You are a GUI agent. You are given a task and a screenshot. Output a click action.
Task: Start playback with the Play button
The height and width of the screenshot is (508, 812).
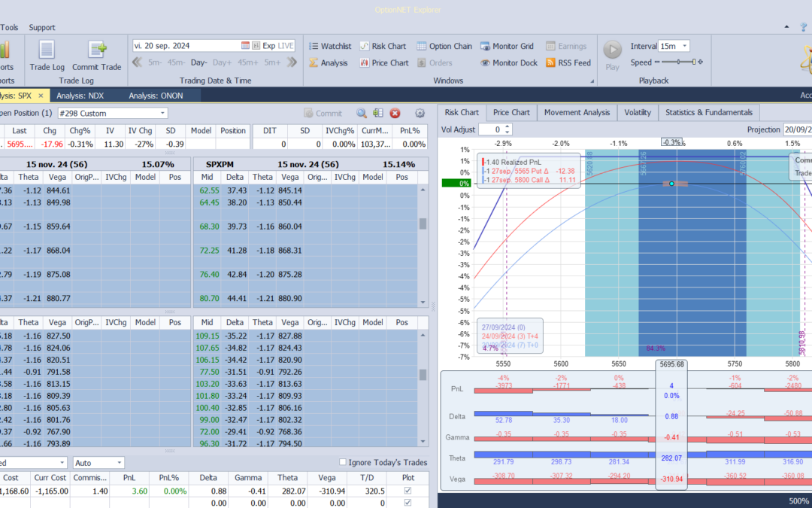[x=612, y=56]
